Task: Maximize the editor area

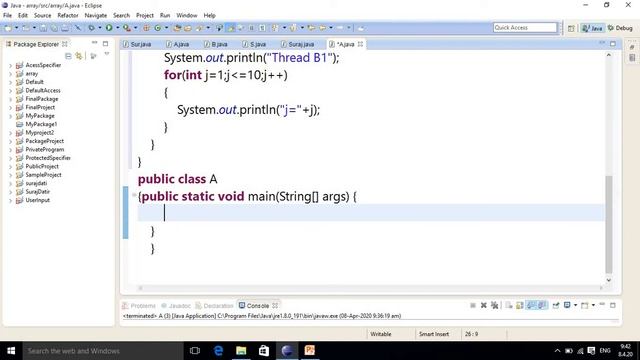Action: (x=613, y=44)
